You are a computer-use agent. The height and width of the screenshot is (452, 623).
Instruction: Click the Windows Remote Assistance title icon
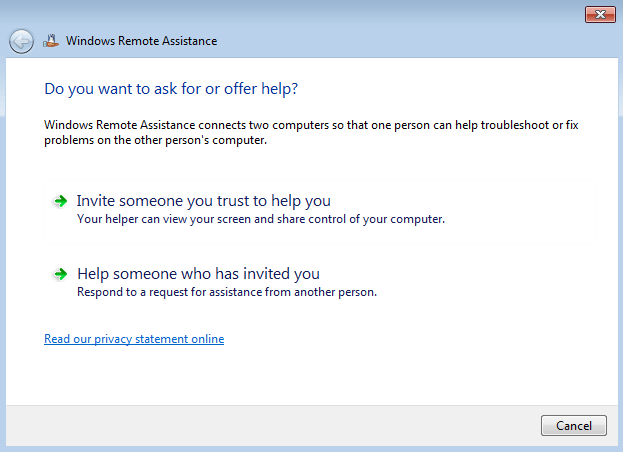tap(51, 41)
